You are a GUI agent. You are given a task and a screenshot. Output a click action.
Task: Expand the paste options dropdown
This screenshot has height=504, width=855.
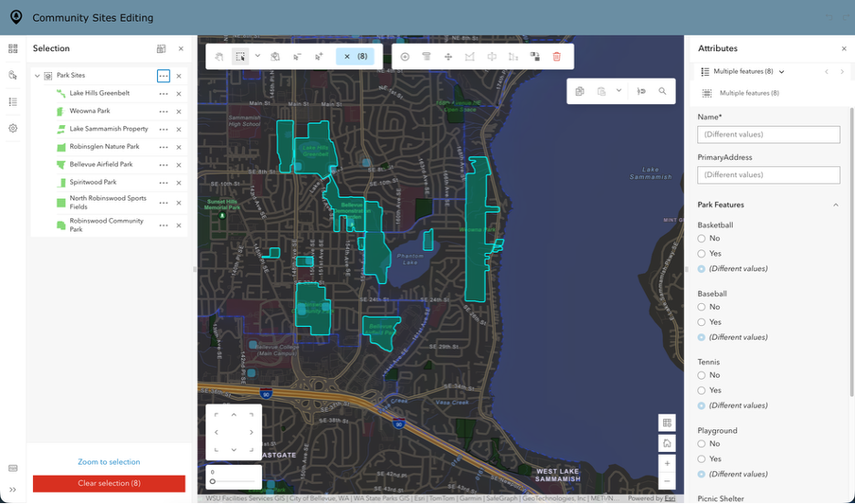[619, 90]
